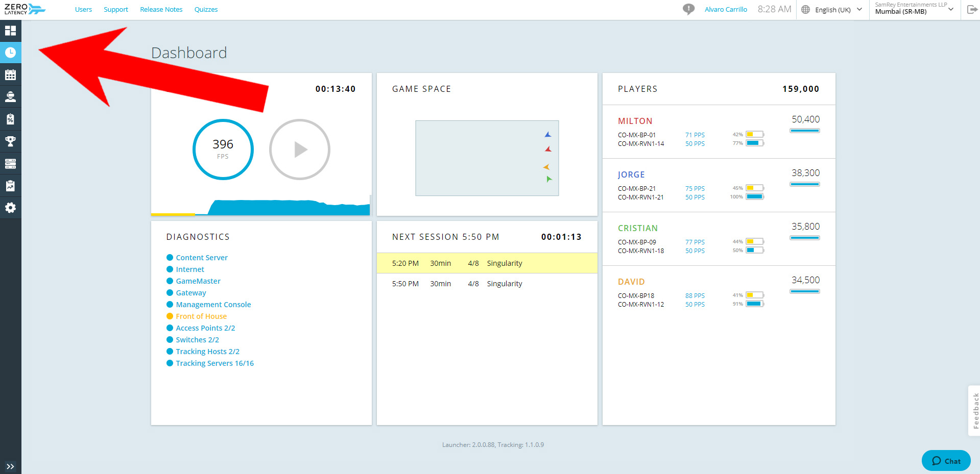Click 88 PPS value for CO-MX-BP18
Image resolution: width=980 pixels, height=474 pixels.
[x=695, y=296]
